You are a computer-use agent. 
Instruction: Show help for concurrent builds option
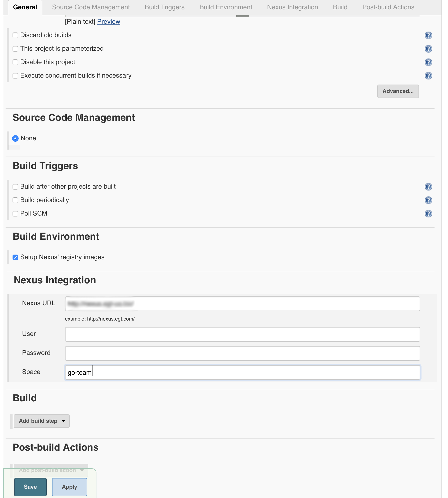coord(428,76)
